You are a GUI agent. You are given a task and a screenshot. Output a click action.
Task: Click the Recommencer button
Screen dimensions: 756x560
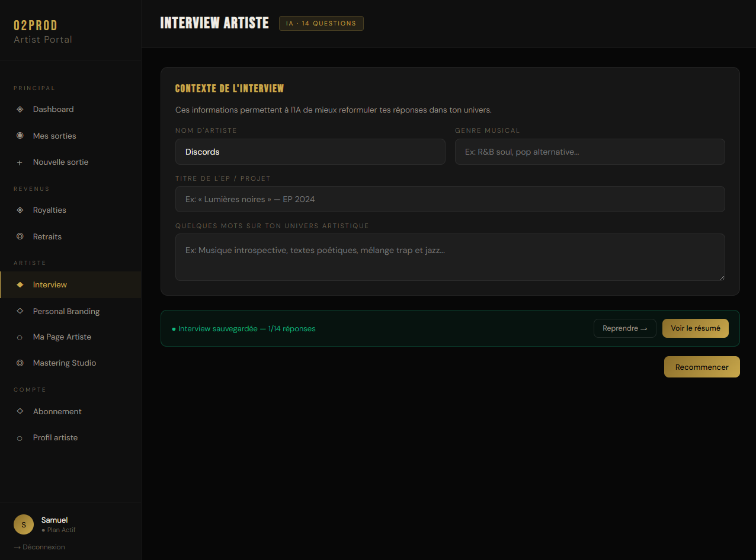(702, 367)
